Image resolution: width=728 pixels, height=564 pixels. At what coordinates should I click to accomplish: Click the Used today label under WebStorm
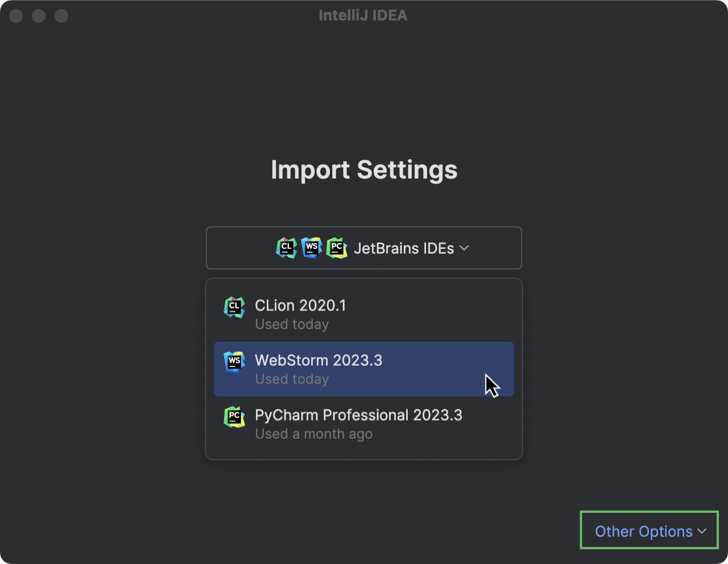[x=292, y=379]
